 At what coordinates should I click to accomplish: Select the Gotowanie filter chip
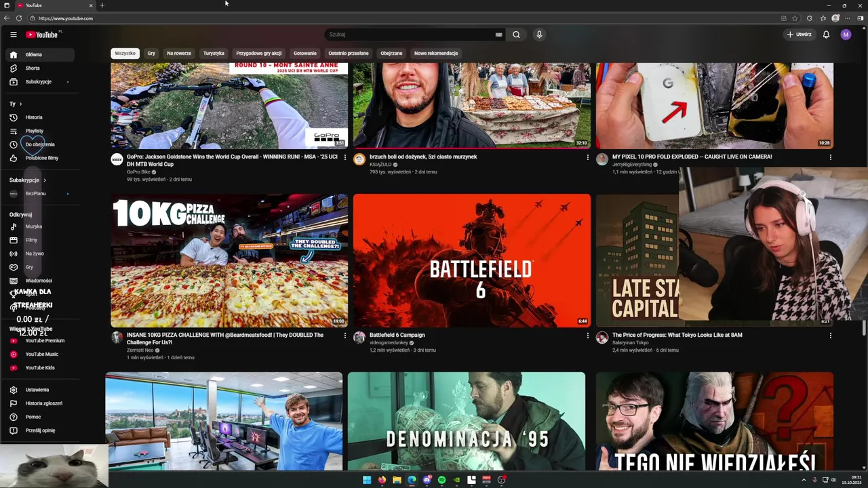305,53
